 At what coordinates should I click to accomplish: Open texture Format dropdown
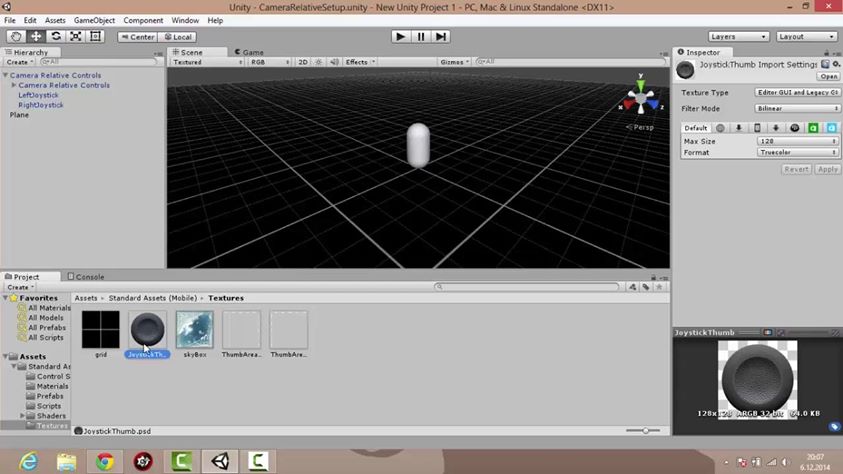click(x=797, y=153)
